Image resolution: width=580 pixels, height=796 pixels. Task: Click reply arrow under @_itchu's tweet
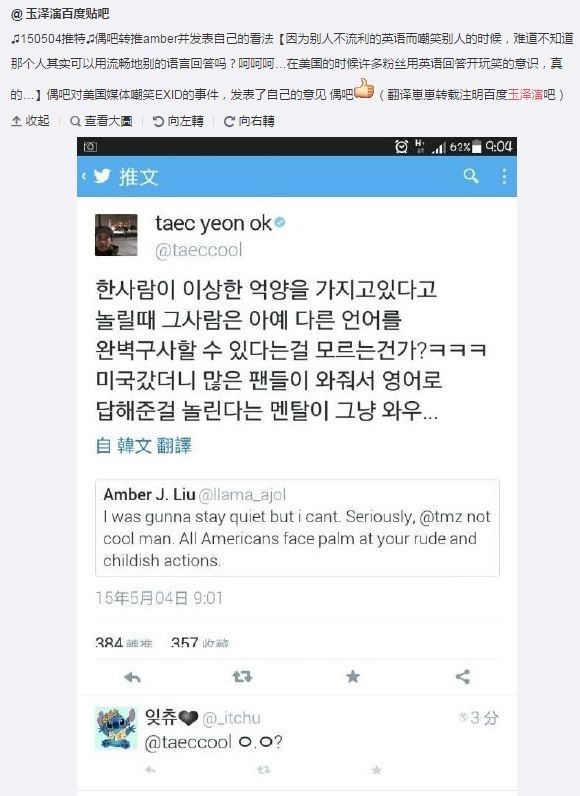150,770
